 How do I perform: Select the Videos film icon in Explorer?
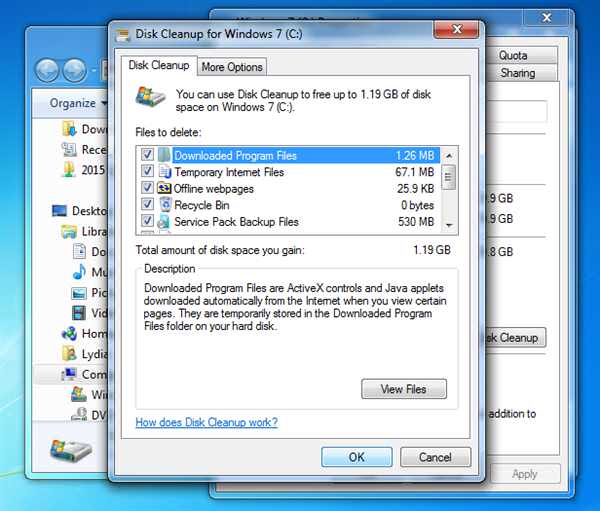click(x=79, y=313)
